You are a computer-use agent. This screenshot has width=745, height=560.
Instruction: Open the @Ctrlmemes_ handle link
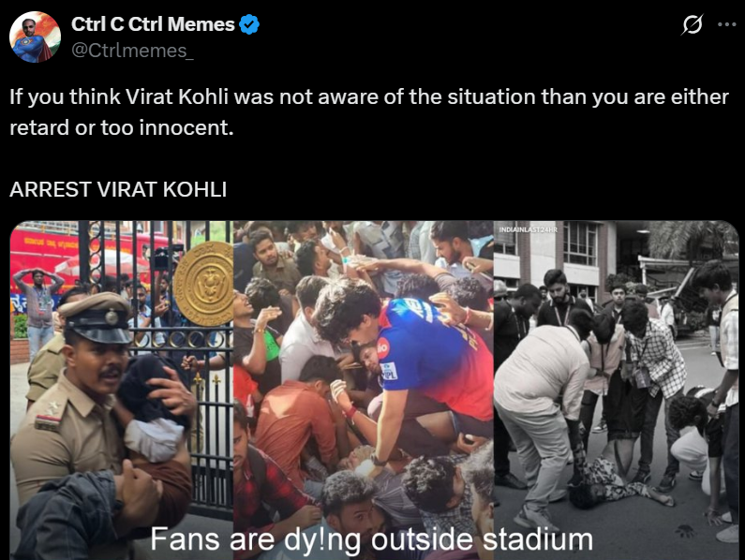point(132,51)
